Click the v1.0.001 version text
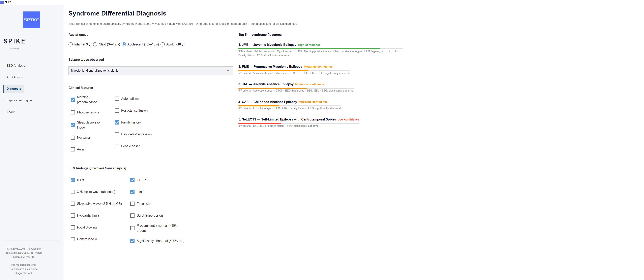The image size is (644, 280). [x=14, y=49]
